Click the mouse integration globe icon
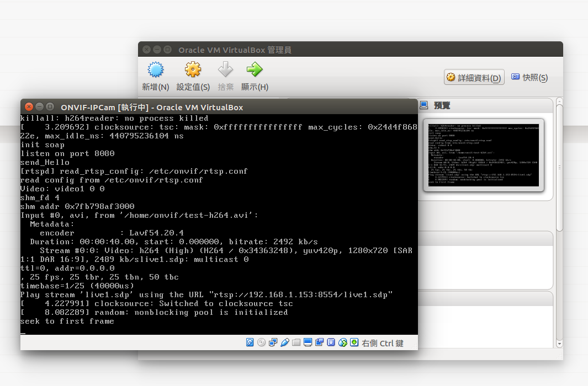The width and height of the screenshot is (588, 386). pos(342,342)
